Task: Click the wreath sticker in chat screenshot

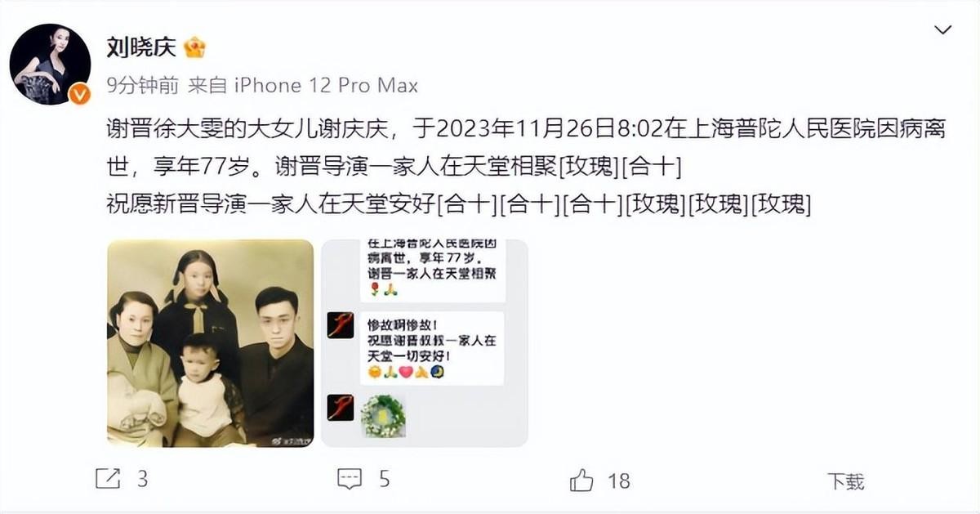Action: (x=383, y=415)
